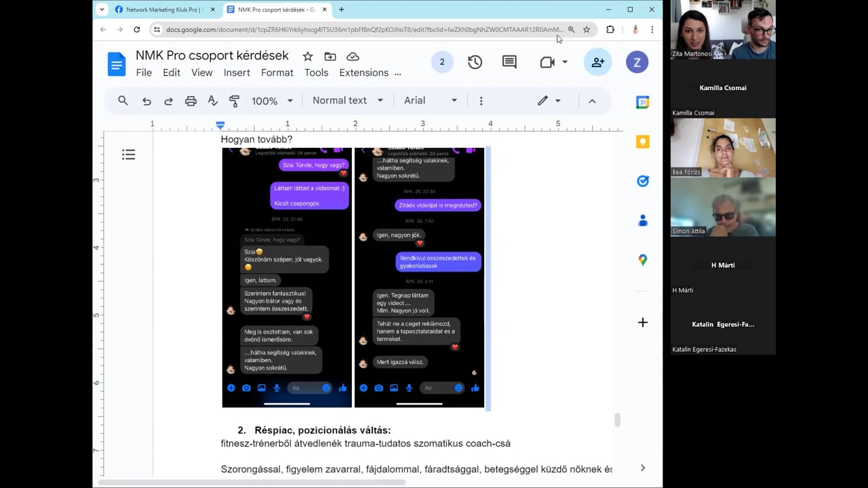Open Contacts in the side panel

click(643, 220)
